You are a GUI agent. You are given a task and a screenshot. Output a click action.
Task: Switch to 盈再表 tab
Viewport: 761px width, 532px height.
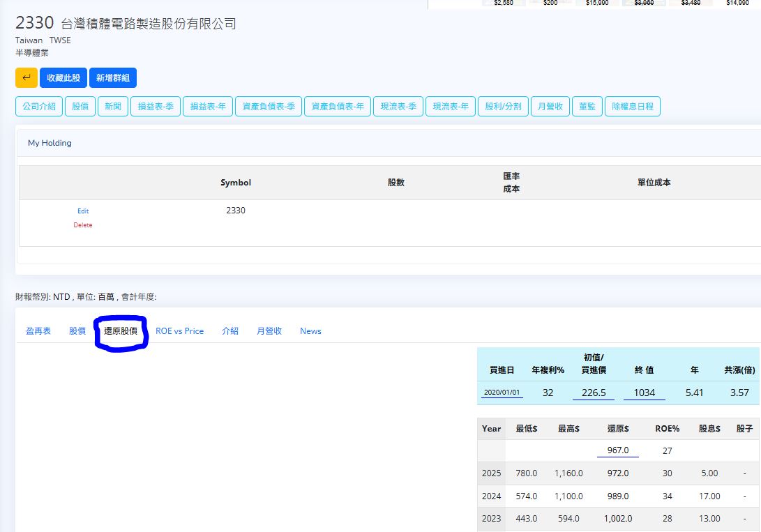coord(38,330)
